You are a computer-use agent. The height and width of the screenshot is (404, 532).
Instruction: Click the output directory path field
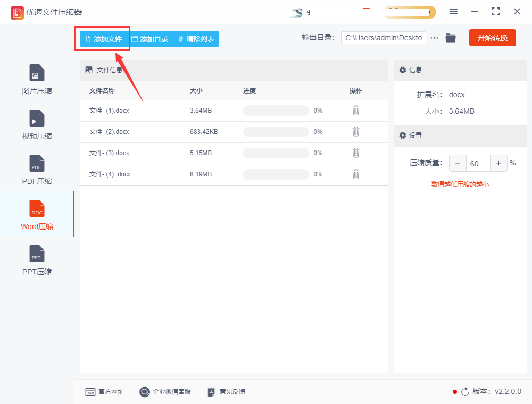(384, 38)
